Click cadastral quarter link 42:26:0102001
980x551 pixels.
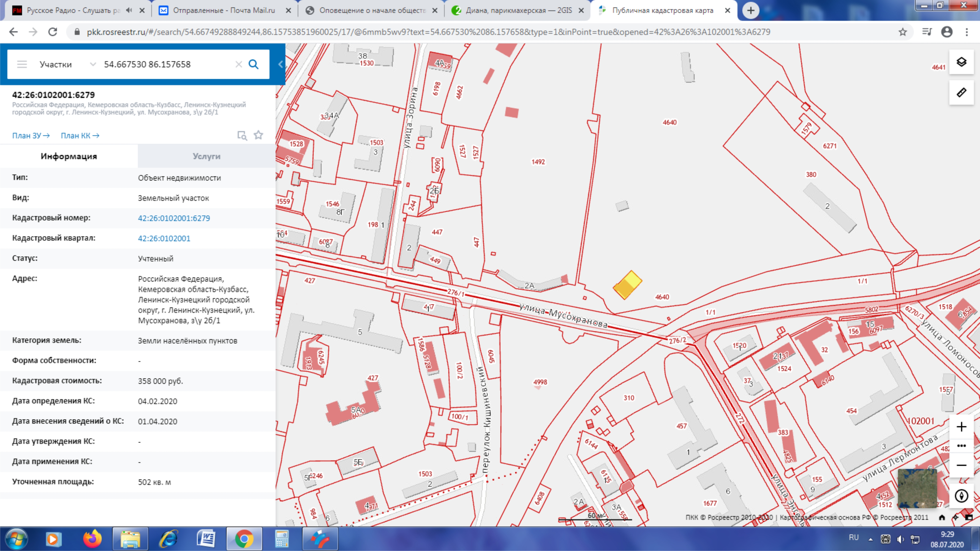coord(164,238)
